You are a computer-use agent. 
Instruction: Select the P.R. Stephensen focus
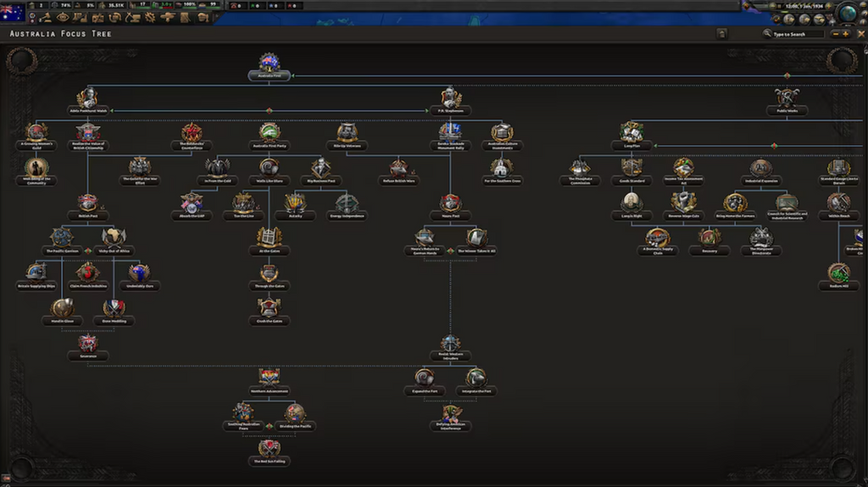(x=451, y=102)
